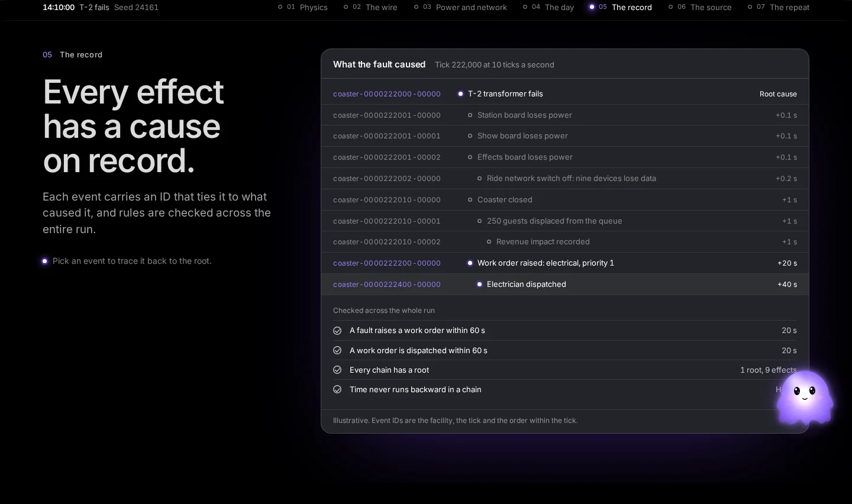
Task: Go to the 01 Physics section
Action: click(x=303, y=7)
